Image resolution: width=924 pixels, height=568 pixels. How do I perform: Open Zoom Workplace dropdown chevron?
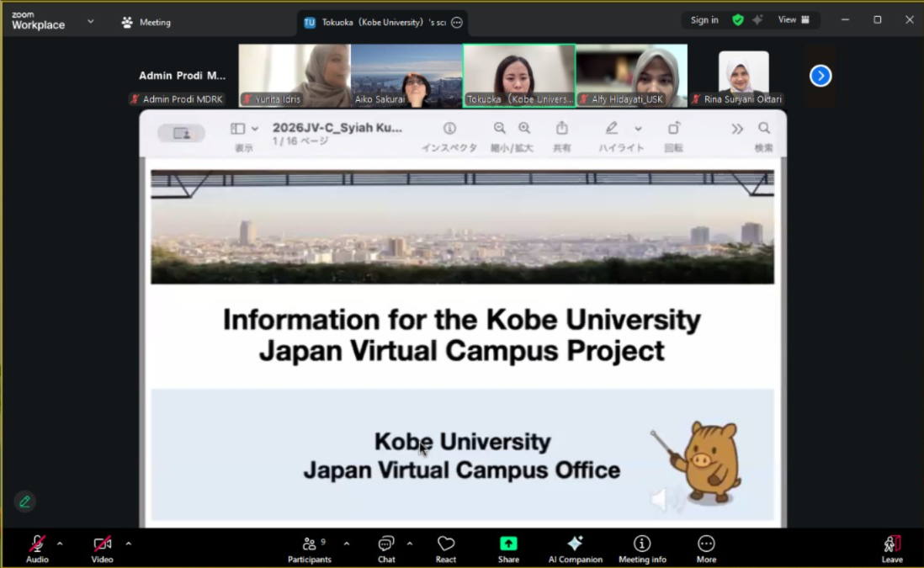pyautogui.click(x=90, y=21)
